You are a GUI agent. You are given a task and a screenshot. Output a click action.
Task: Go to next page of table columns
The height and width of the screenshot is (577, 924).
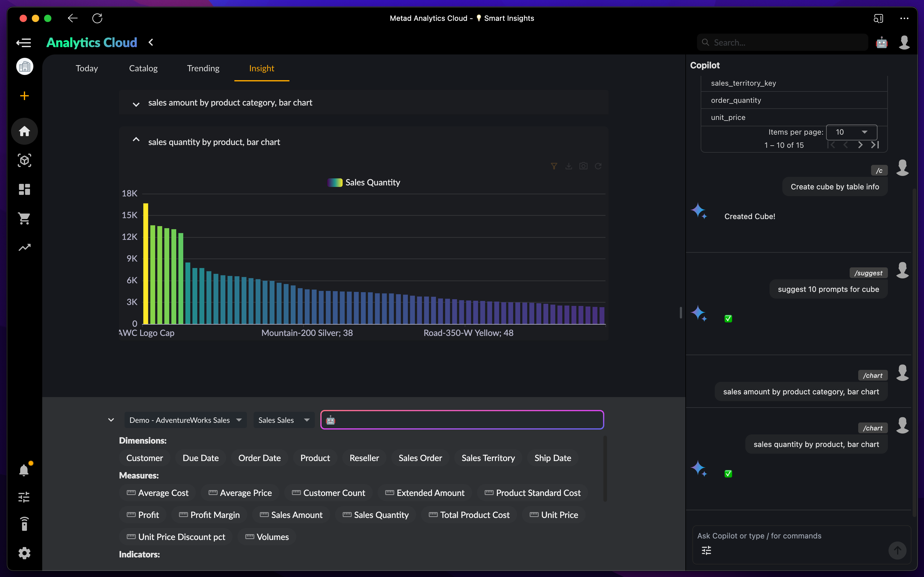[860, 145]
